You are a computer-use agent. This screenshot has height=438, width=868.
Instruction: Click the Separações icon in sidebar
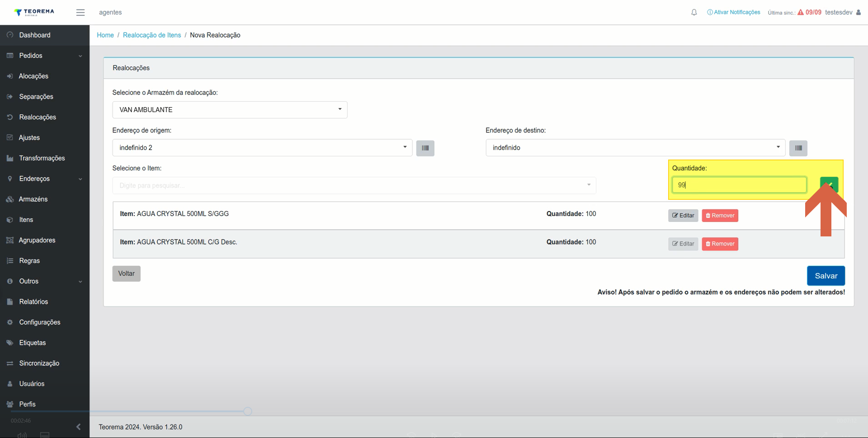click(10, 96)
